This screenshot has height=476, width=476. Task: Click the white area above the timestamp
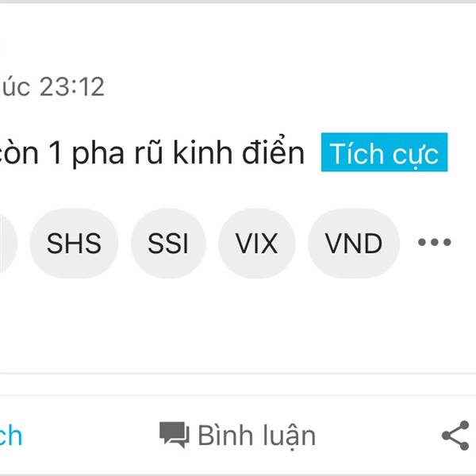[x=238, y=40]
